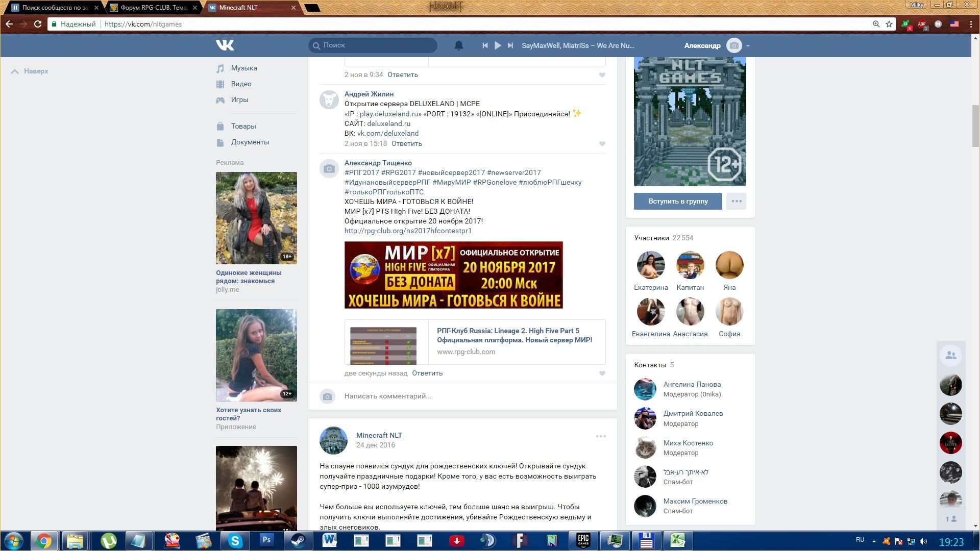Open Skype from the taskbar
The image size is (980, 551).
234,540
